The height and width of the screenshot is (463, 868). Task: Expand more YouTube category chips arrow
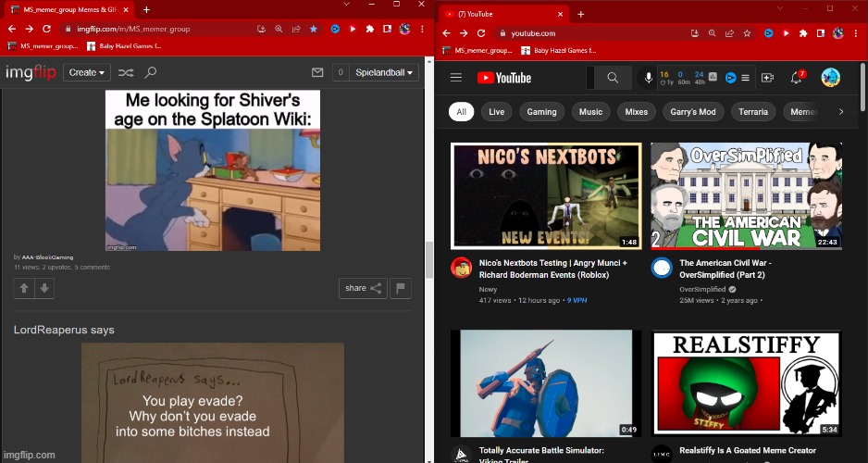(x=840, y=112)
